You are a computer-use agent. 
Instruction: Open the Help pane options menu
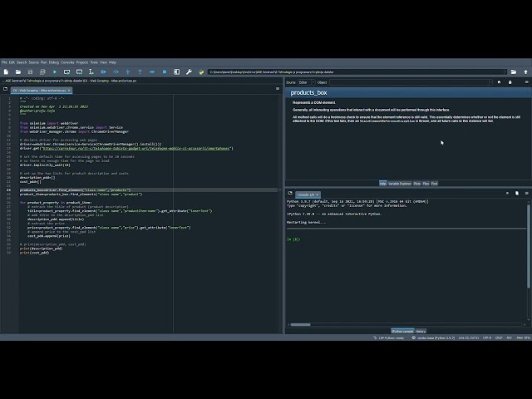tap(526, 82)
